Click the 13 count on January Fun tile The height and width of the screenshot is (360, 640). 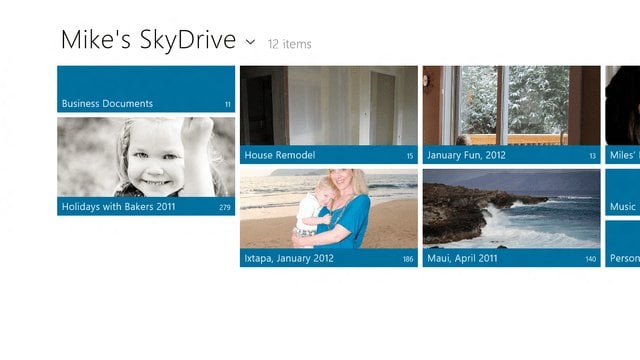click(593, 156)
